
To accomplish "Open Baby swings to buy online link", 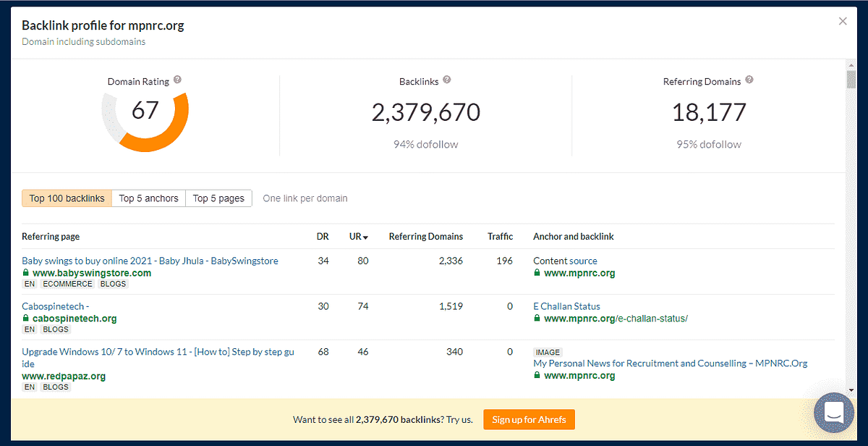I will [x=150, y=261].
